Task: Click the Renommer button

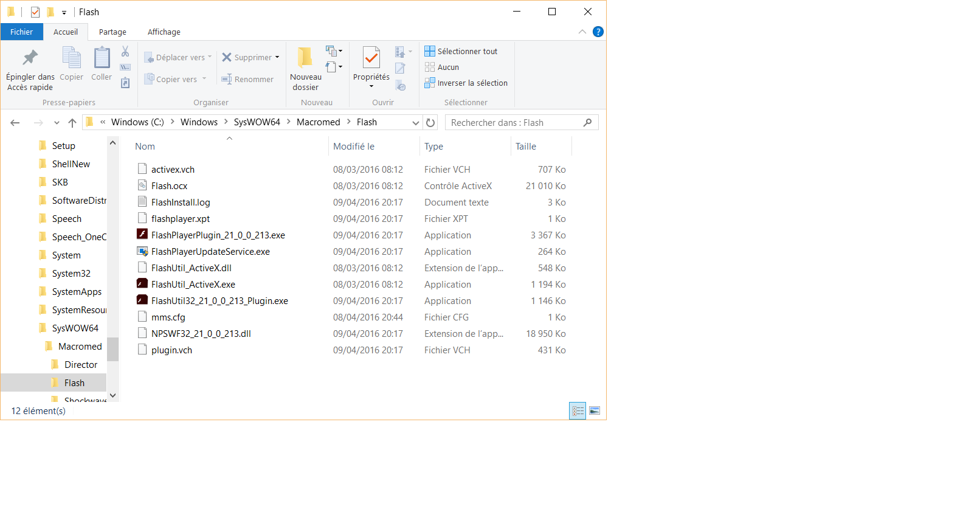Action: tap(247, 79)
